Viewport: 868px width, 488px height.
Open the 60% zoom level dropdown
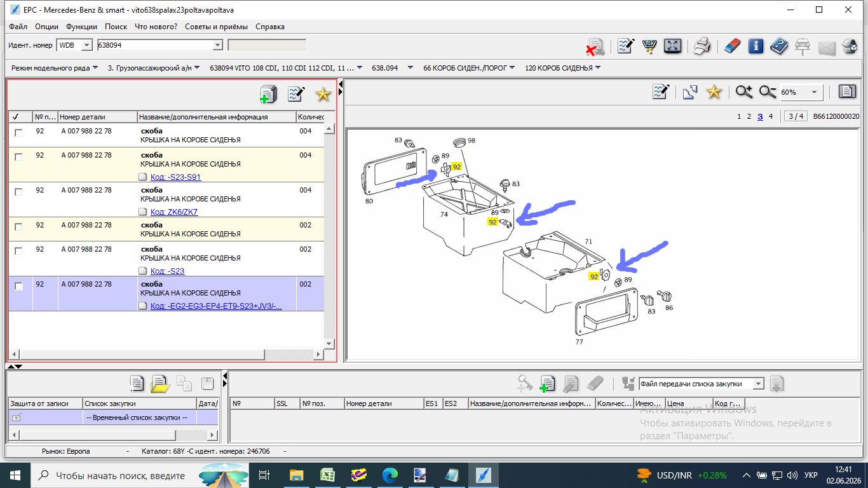click(x=814, y=93)
